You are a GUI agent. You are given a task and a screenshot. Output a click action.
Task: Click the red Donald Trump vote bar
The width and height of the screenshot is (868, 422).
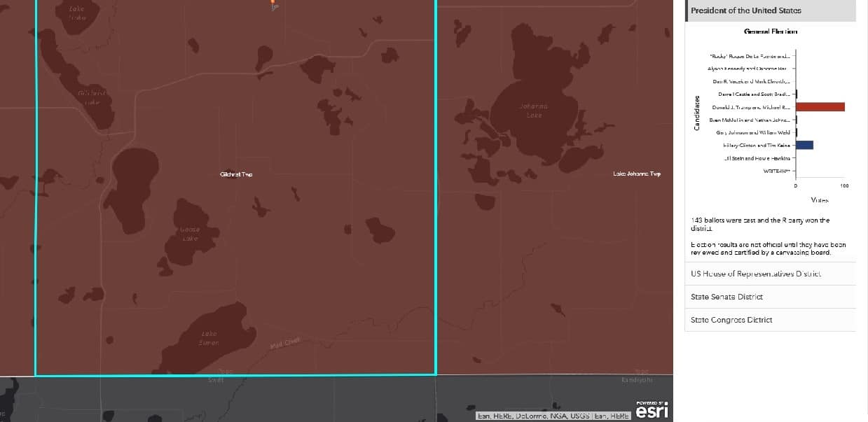[x=820, y=107]
